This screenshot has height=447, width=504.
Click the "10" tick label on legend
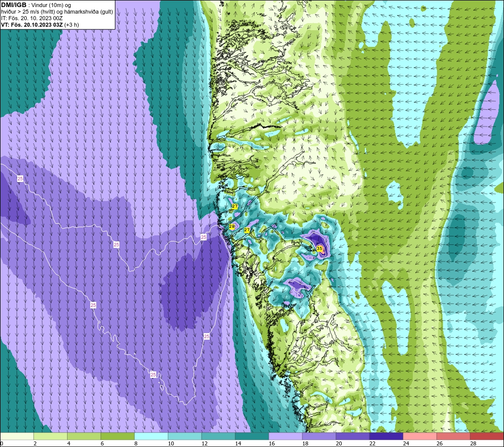tap(171, 443)
